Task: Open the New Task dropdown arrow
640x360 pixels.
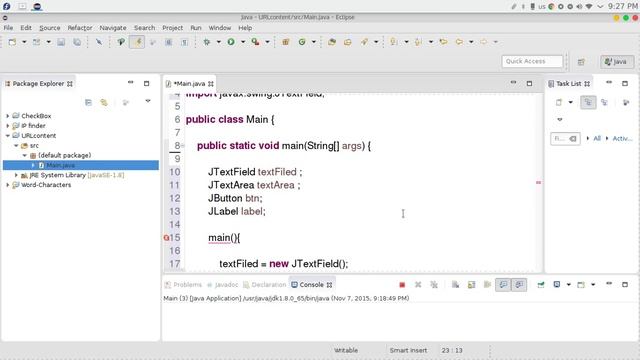Action: click(571, 102)
